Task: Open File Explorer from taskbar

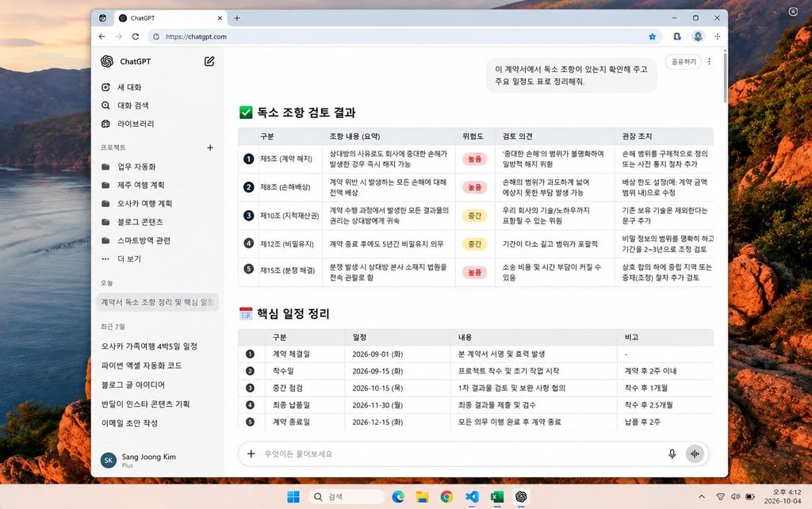Action: 422,496
